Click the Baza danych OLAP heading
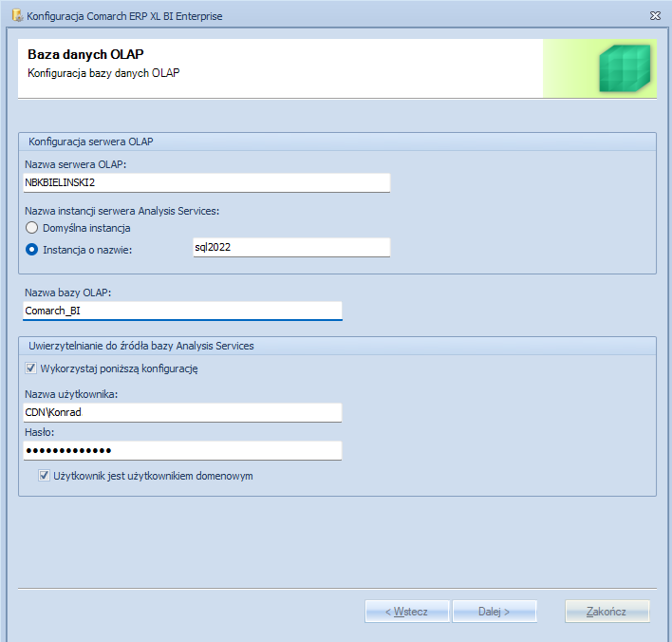Viewport: 672px width, 642px height. (x=85, y=54)
